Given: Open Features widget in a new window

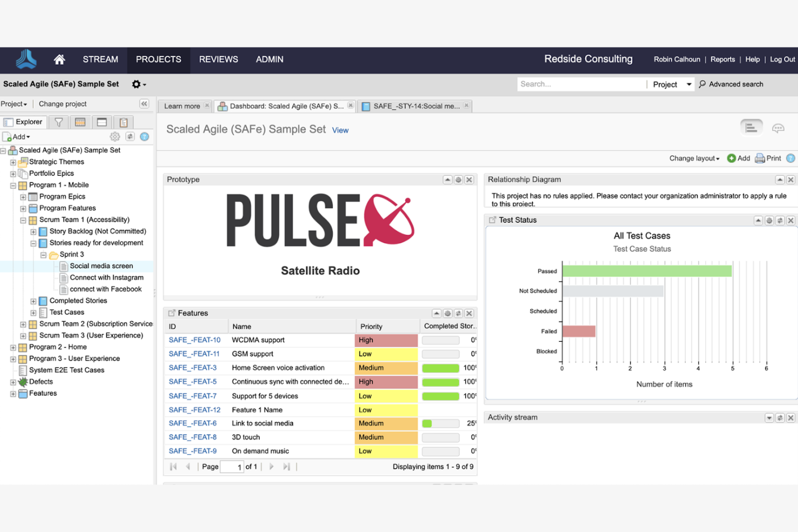Looking at the screenshot, I should [x=171, y=313].
